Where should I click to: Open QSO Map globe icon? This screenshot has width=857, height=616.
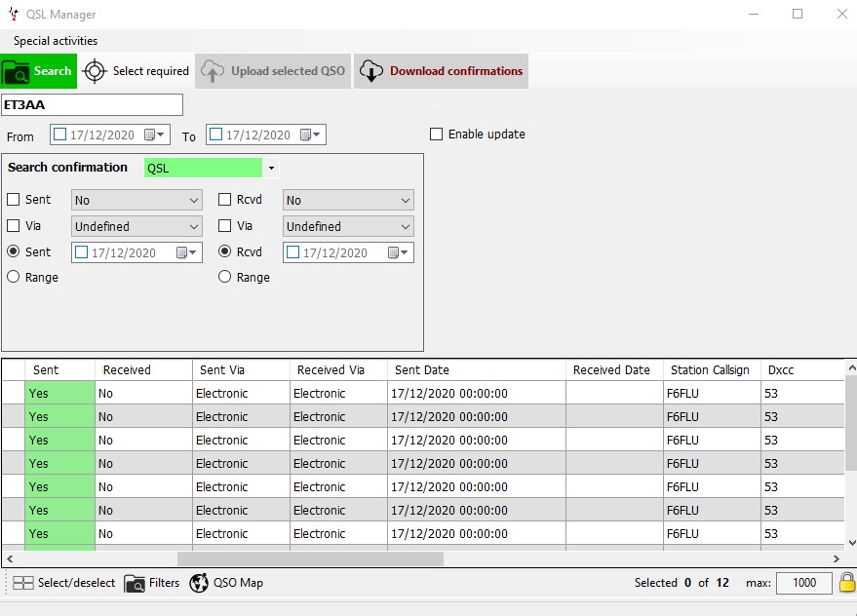(x=199, y=583)
